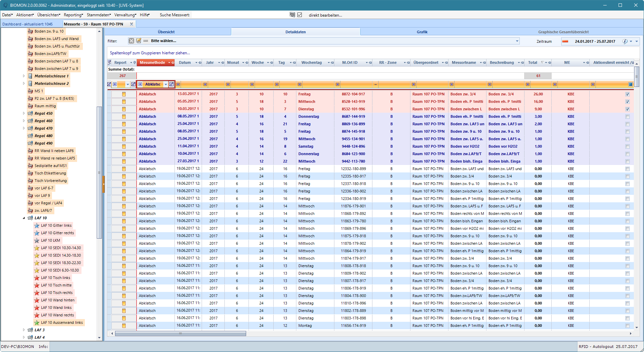Expand the Materialschleuse 1 tree node
This screenshot has width=644, height=352.
click(24, 76)
